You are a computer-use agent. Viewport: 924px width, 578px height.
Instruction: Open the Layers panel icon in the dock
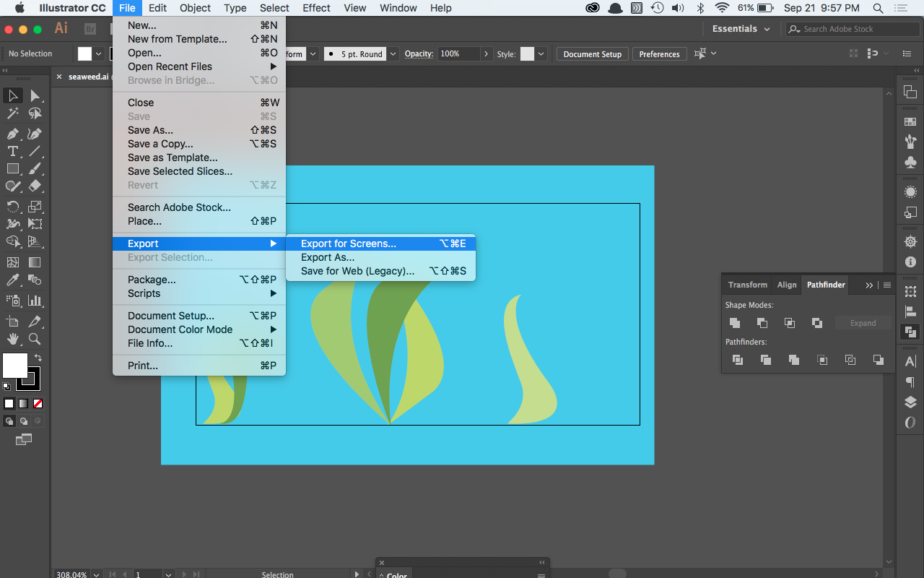tap(910, 402)
